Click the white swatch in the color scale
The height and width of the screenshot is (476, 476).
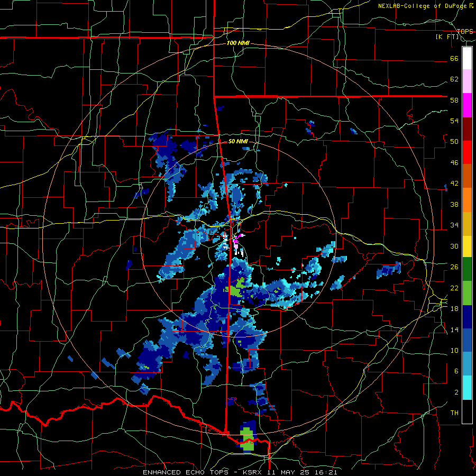467,58
